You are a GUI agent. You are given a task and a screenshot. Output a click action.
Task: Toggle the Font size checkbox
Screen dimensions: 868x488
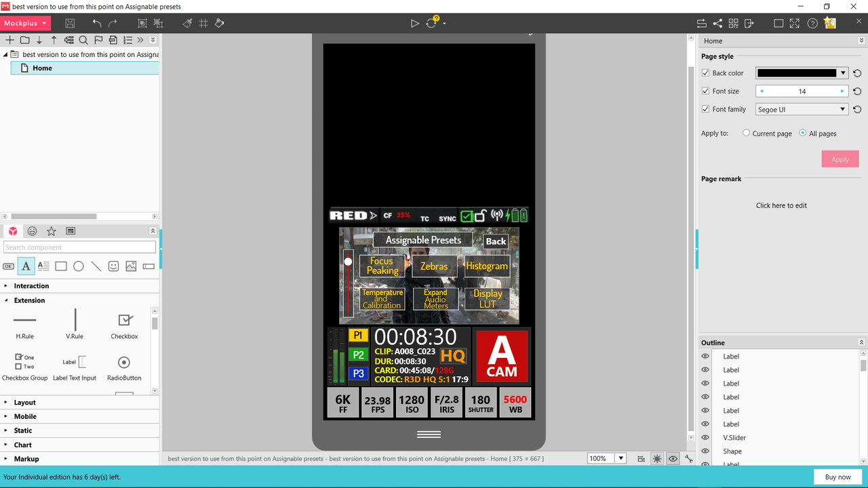tap(705, 91)
